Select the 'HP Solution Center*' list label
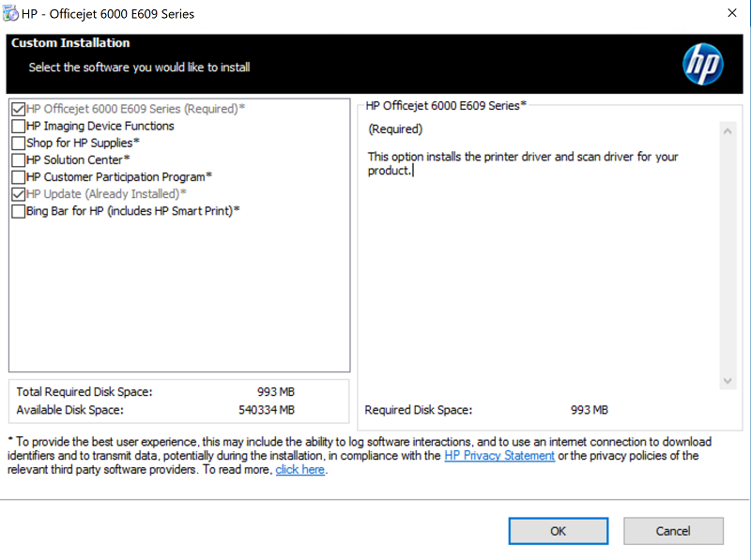Viewport: 751px width, 560px height. coord(78,159)
